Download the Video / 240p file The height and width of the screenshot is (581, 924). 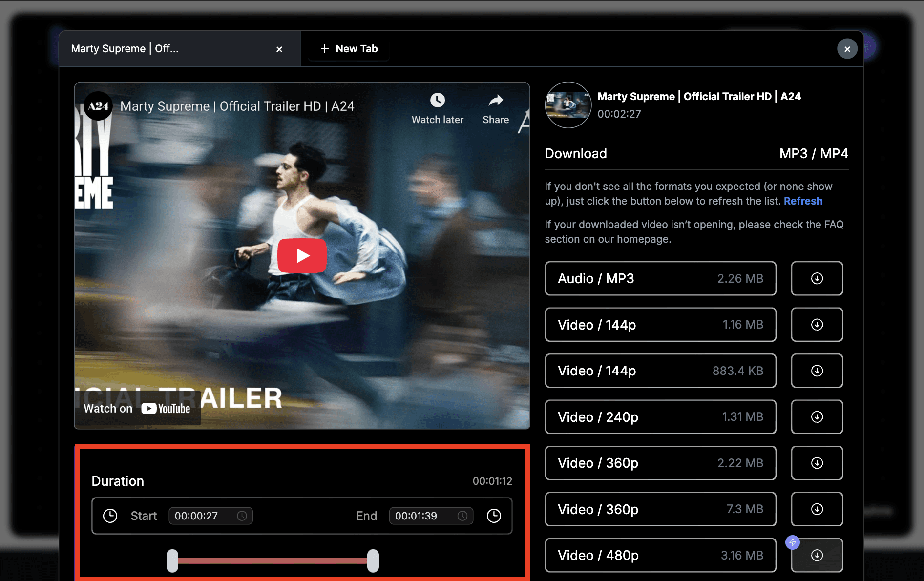[x=817, y=417]
